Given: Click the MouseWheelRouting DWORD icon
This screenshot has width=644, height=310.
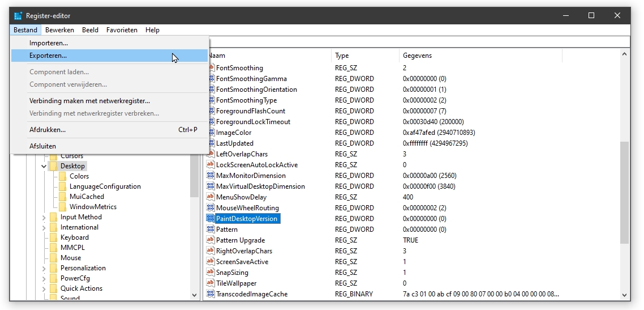Looking at the screenshot, I should click(x=211, y=207).
